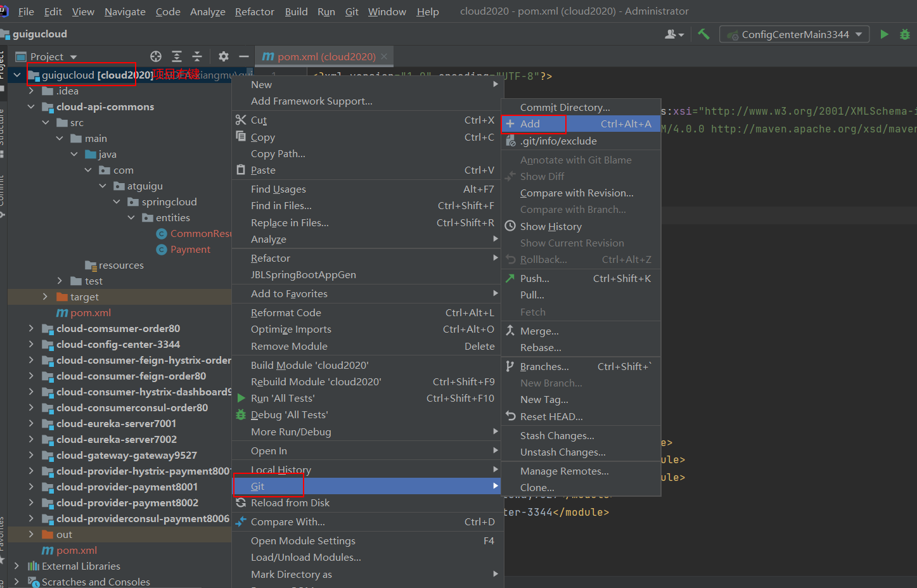The width and height of the screenshot is (917, 588).
Task: Select the cloud-config-center-3344 module
Action: point(118,344)
